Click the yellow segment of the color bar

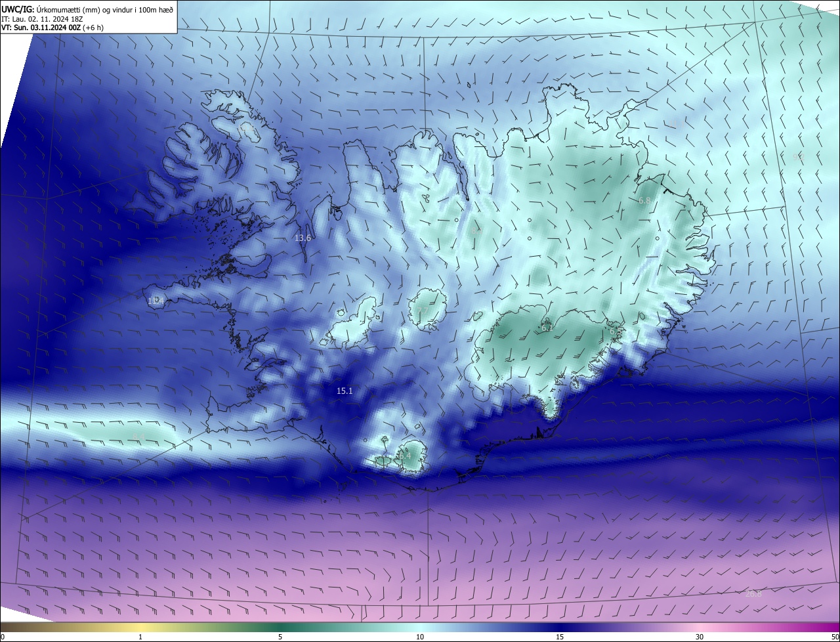point(140,627)
